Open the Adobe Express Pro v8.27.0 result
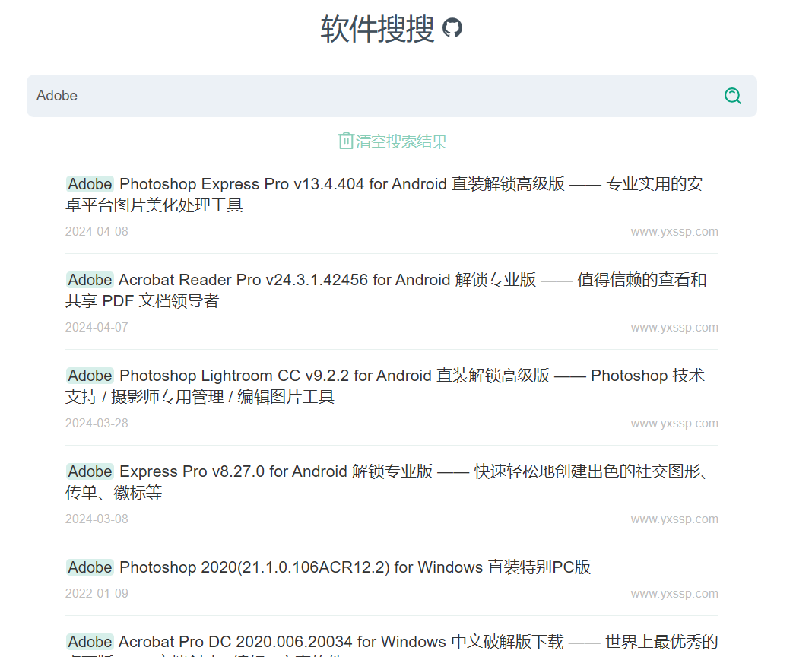The width and height of the screenshot is (812, 657). coord(386,482)
